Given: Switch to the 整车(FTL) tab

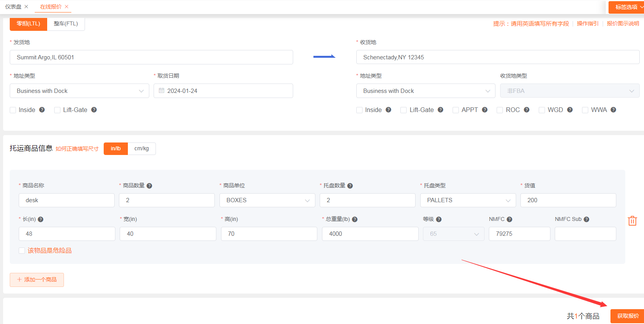Looking at the screenshot, I should pyautogui.click(x=66, y=24).
